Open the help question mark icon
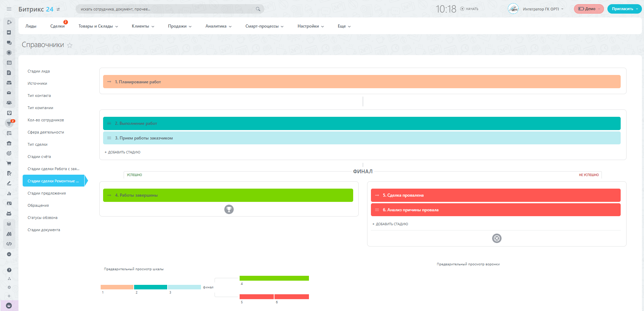Screen dimensions: 644x311 coord(9,270)
